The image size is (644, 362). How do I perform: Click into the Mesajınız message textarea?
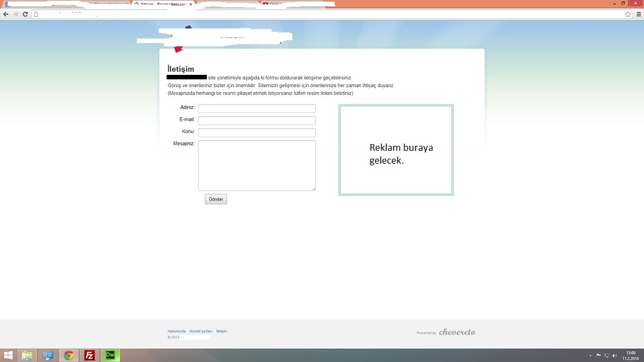(x=257, y=165)
